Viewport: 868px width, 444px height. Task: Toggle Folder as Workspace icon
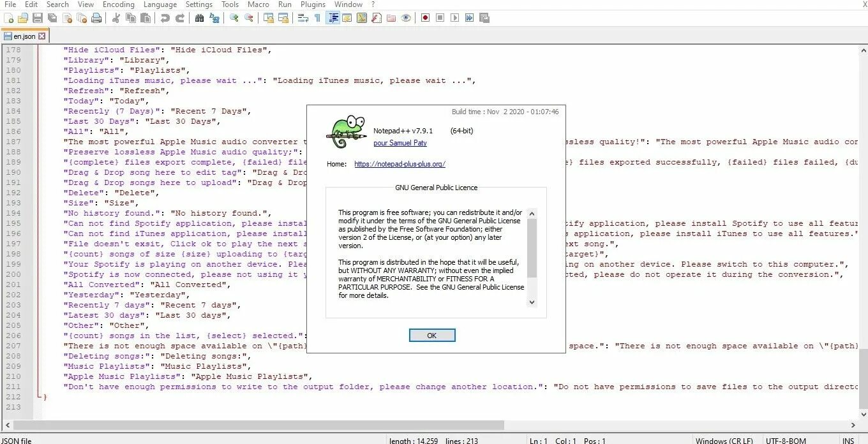click(391, 18)
